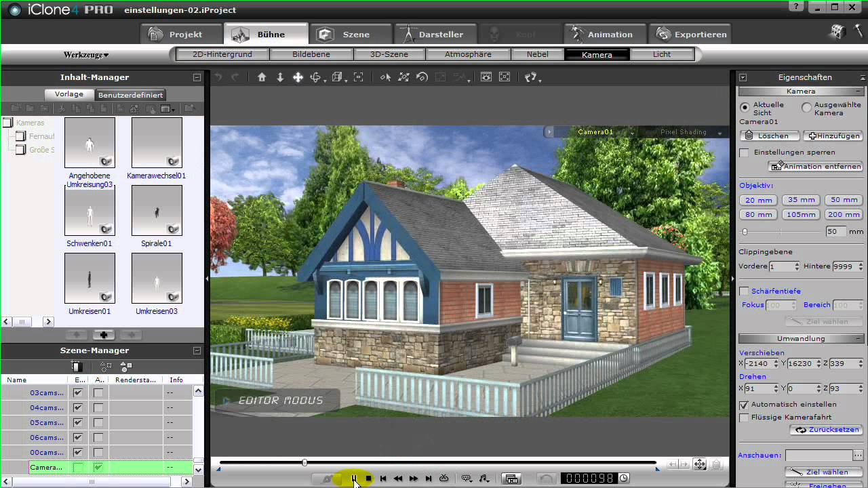Select the camera orbit rotate tool
The height and width of the screenshot is (488, 868).
click(x=316, y=77)
